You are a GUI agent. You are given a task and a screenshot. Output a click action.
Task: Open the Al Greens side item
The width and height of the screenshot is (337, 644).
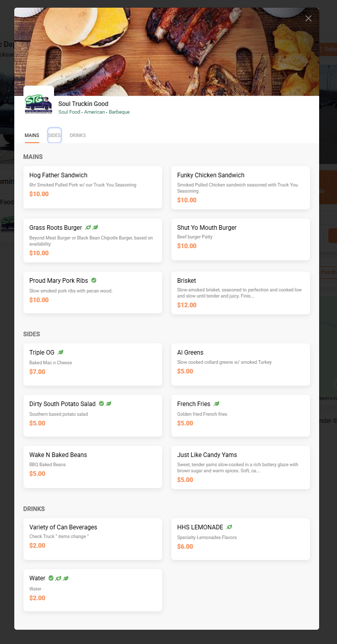pos(240,364)
